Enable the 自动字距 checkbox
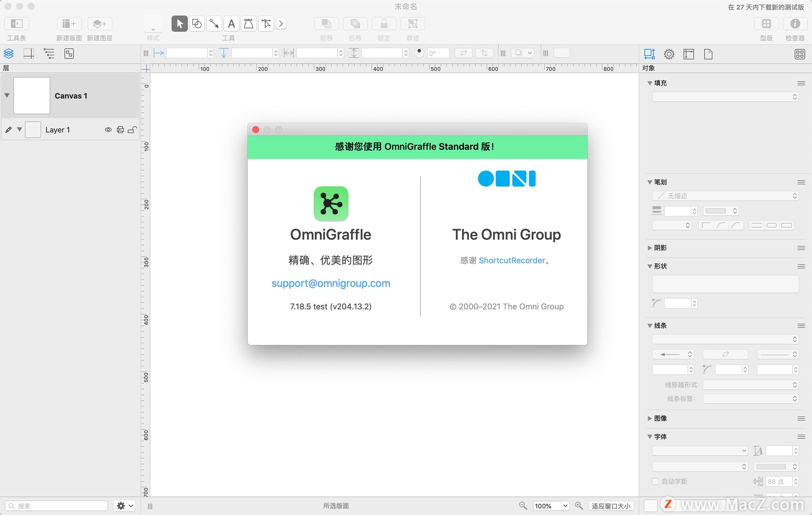This screenshot has height=515, width=812. (656, 481)
